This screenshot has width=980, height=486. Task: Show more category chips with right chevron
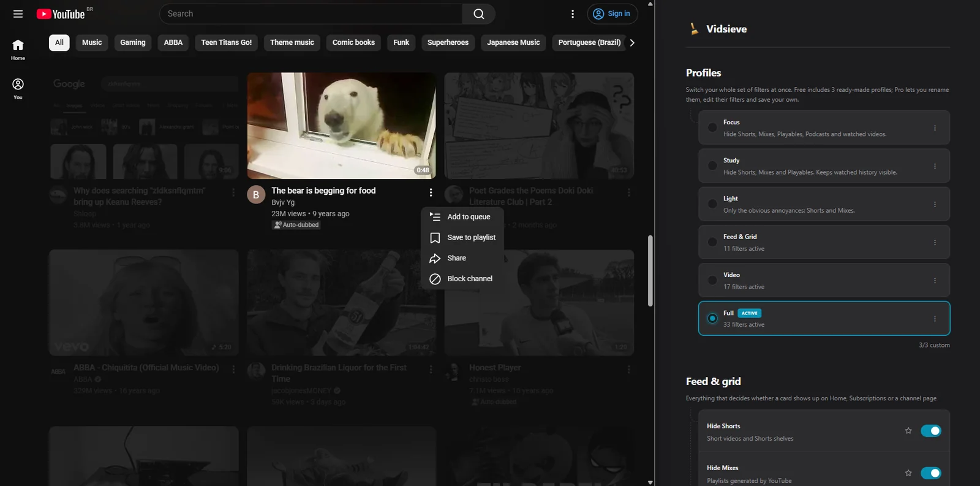point(632,42)
